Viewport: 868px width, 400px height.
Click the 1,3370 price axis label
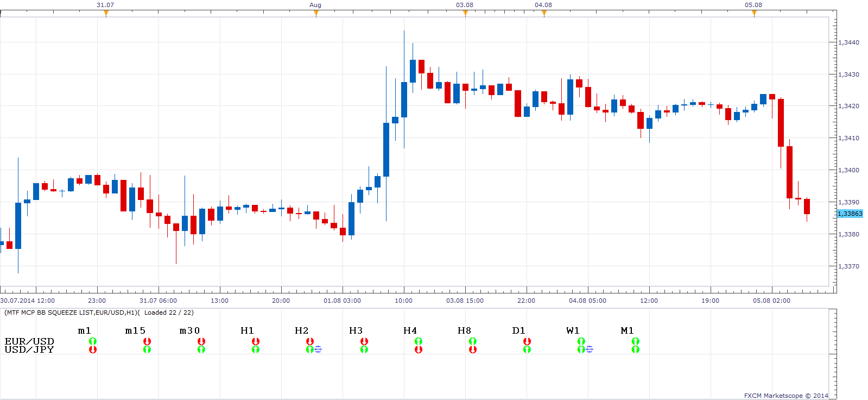[x=849, y=266]
